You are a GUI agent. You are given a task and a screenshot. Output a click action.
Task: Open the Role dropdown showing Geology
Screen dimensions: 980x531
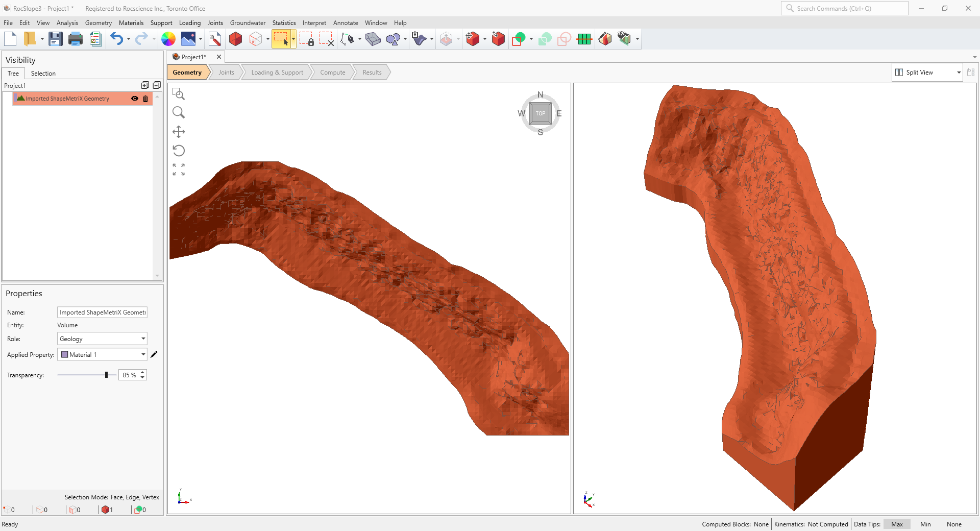point(102,339)
